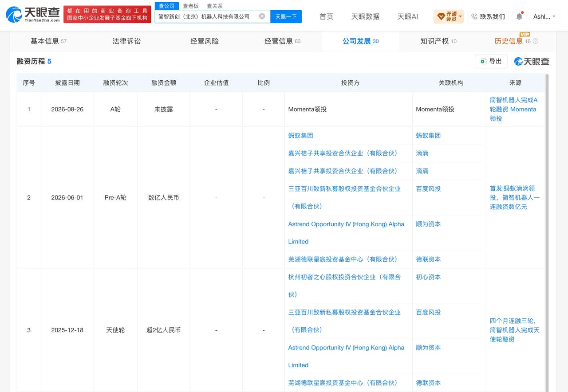Switch to the 查关系 search tab
The image size is (568, 392).
click(215, 6)
